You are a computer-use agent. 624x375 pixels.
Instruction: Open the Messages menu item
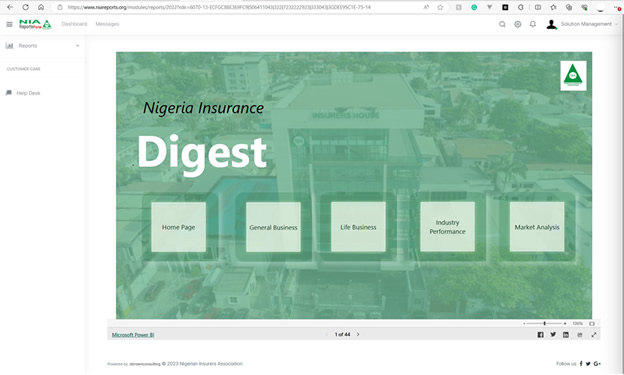click(107, 24)
